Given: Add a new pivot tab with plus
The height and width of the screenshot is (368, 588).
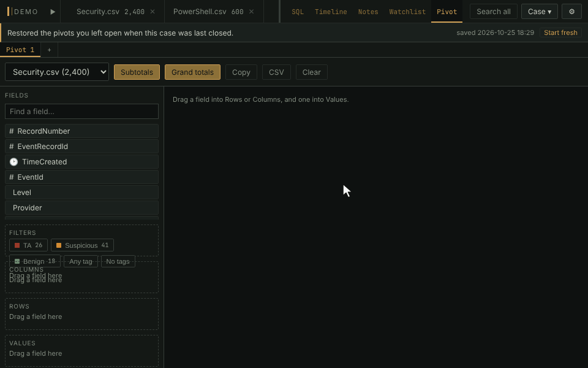Looking at the screenshot, I should tap(49, 50).
